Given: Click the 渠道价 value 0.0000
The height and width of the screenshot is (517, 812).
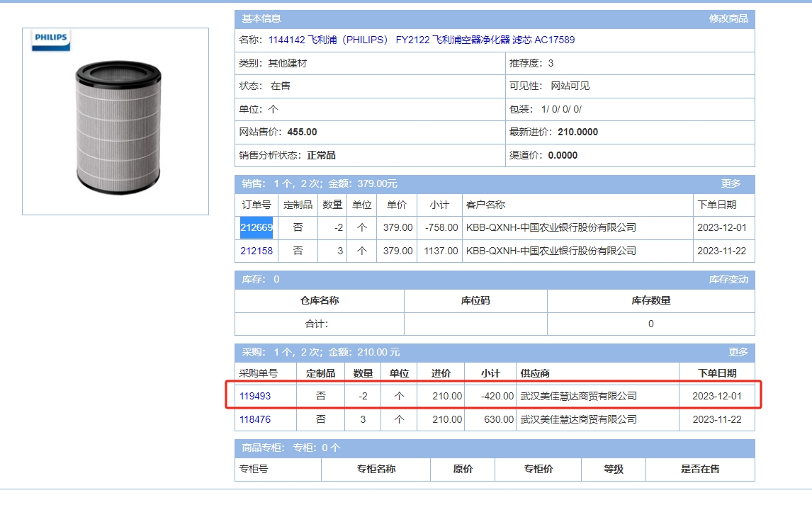Looking at the screenshot, I should pos(563,155).
